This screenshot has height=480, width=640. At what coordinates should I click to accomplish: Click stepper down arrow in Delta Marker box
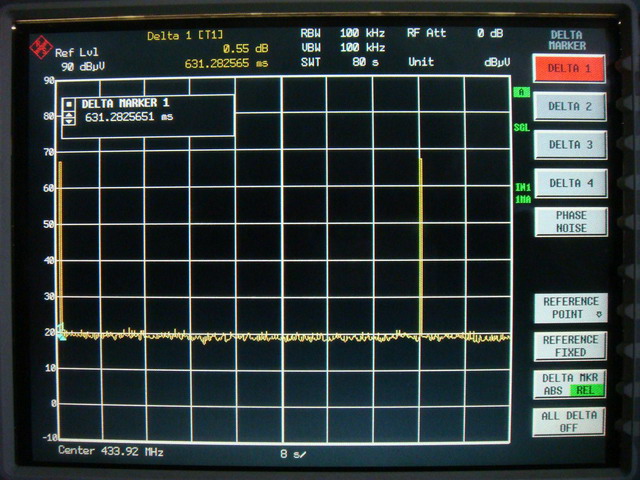(69, 122)
